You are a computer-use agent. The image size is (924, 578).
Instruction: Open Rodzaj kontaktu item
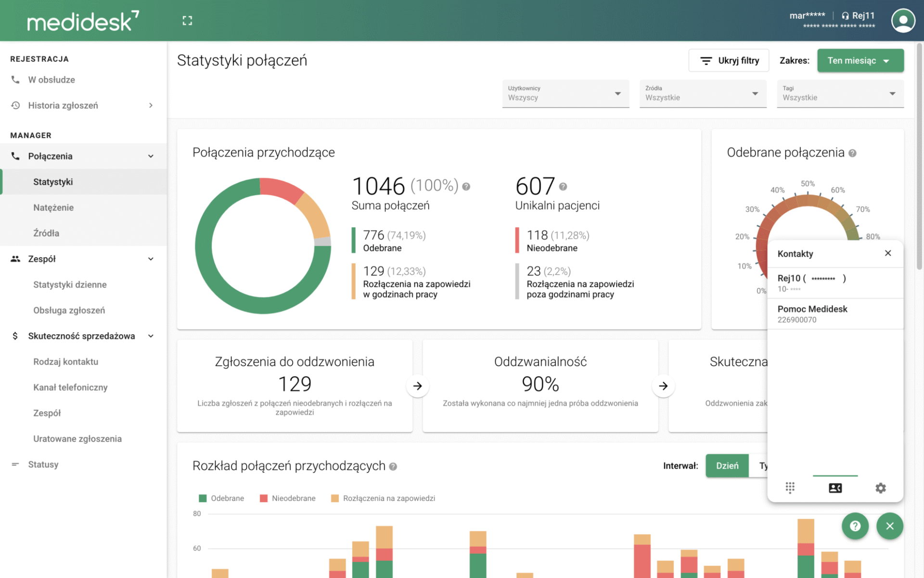pyautogui.click(x=83, y=361)
